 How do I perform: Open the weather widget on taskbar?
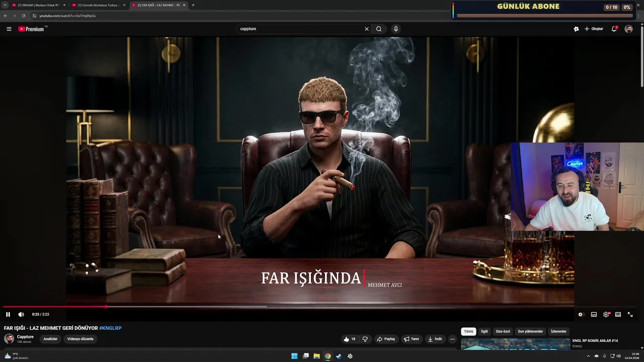pyautogui.click(x=16, y=356)
